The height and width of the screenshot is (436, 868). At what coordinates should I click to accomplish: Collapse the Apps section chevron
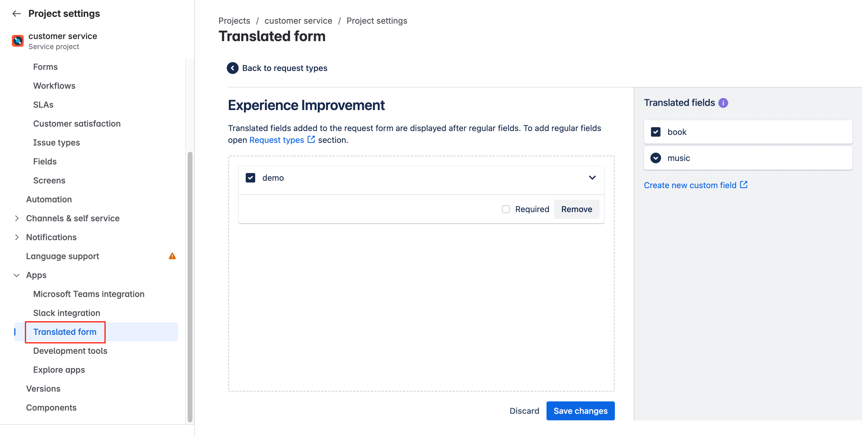pyautogui.click(x=17, y=275)
